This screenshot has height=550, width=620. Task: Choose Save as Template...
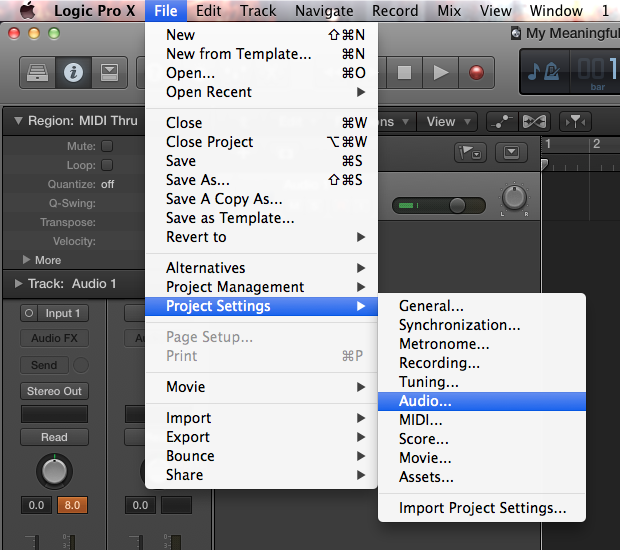261,218
